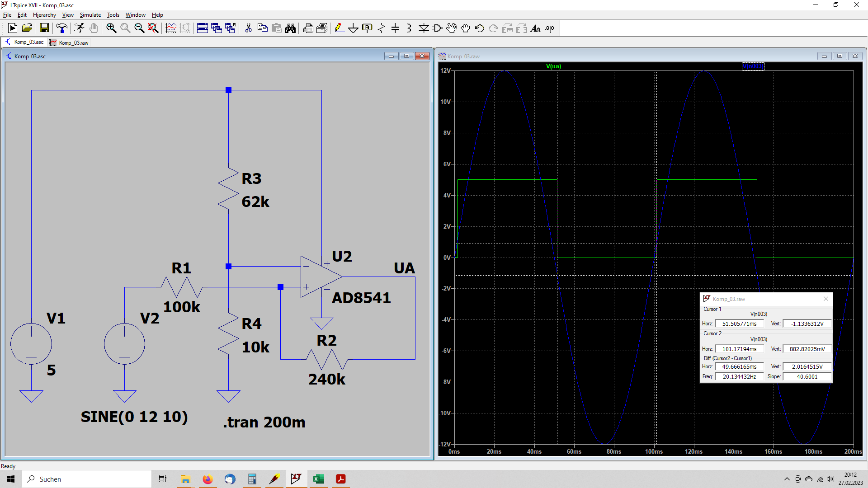Tile windows with the Tile Horizontally icon
Viewport: 868px width, 488px height.
point(203,28)
